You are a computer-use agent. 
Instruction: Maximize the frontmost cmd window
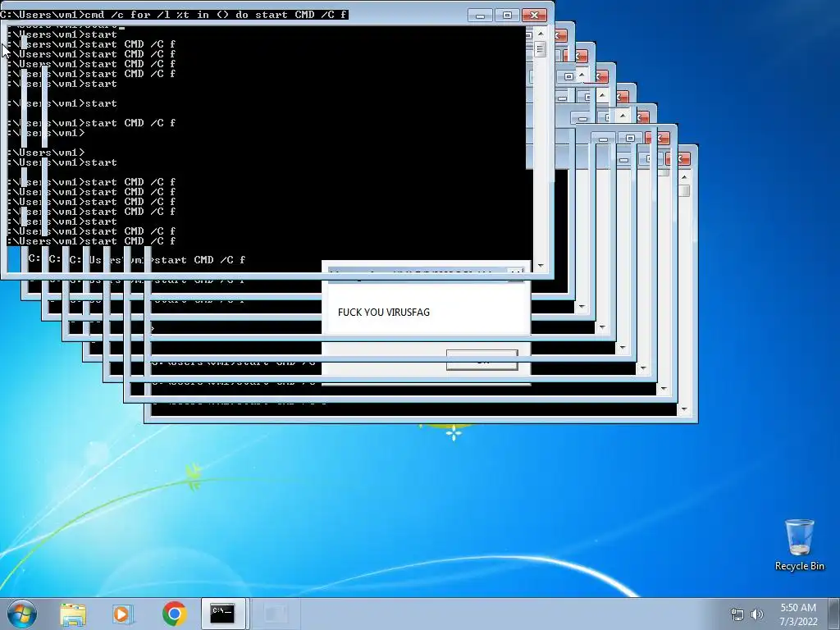point(507,16)
